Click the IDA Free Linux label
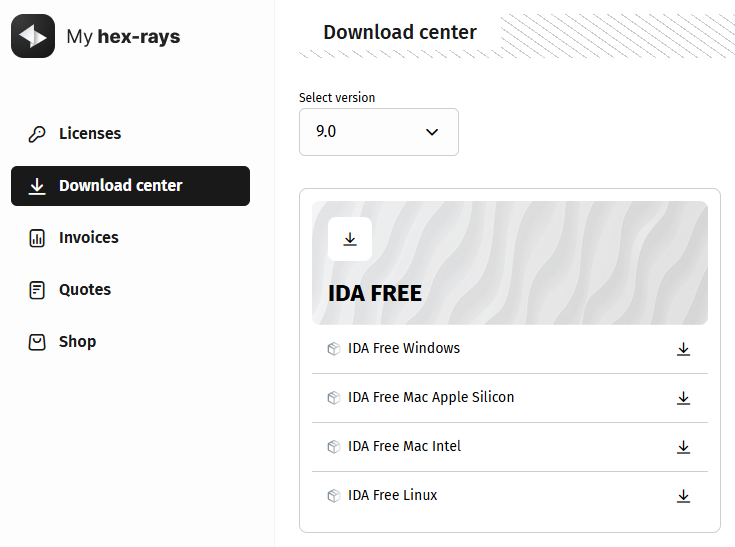Viewport: 735px width, 547px height. point(392,495)
